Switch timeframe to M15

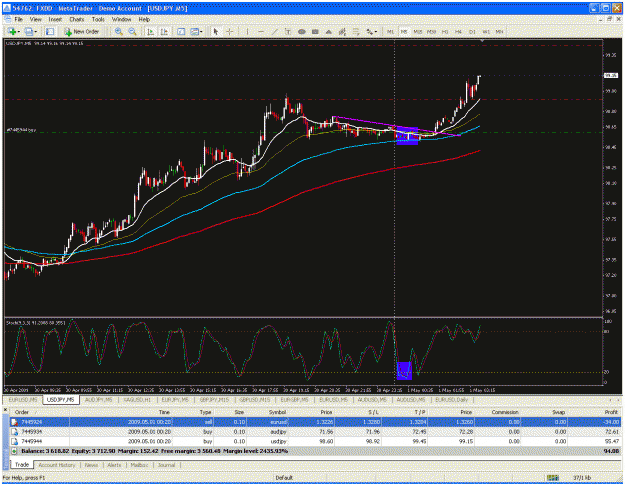coord(417,31)
